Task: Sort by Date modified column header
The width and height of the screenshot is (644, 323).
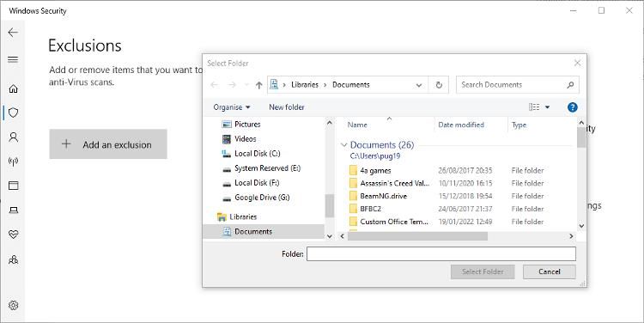Action: tap(461, 125)
